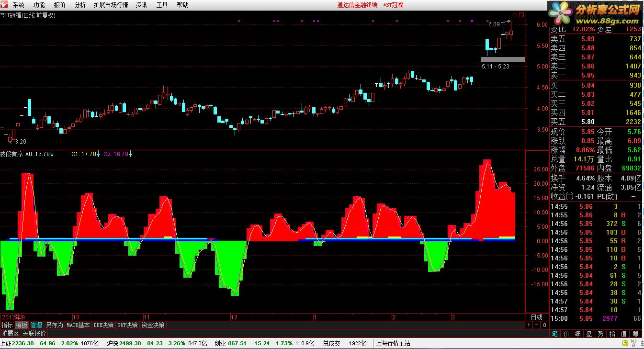
Task: Click the 3.20 low price marker on the chart
Action: click(17, 142)
